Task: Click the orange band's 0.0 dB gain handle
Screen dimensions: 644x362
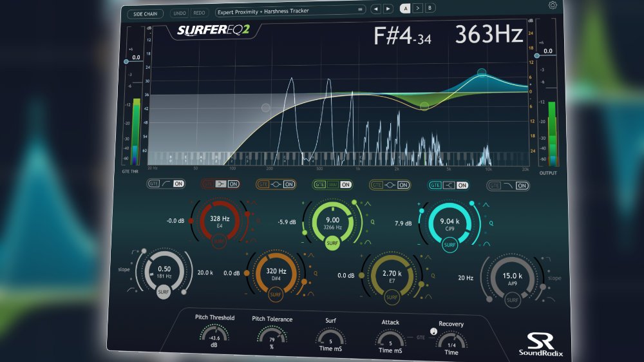Action: tap(247, 273)
